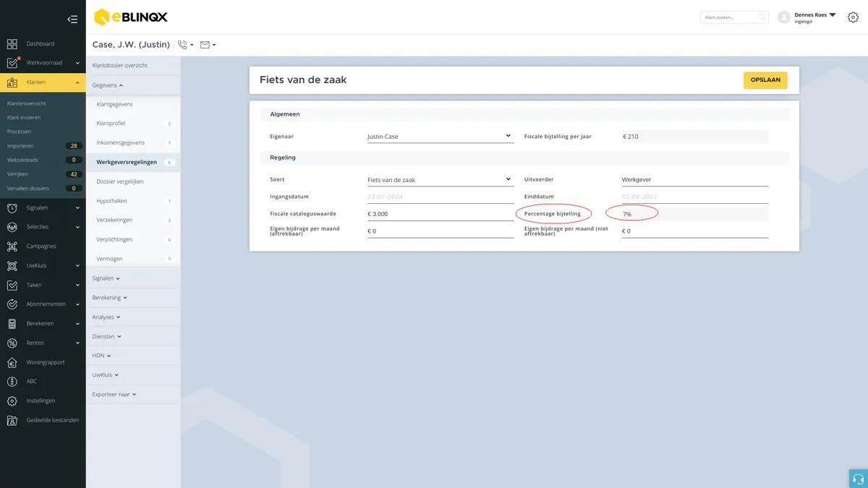This screenshot has width=868, height=488.
Task: Click the phone icon beside customer name
Action: 182,45
